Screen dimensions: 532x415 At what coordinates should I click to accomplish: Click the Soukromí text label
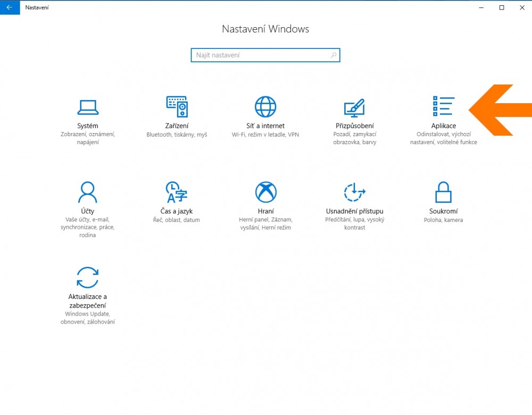[x=443, y=211]
